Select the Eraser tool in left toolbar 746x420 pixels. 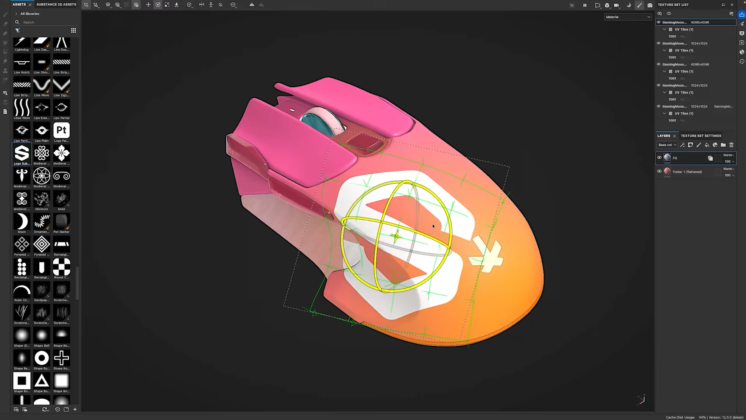[5, 24]
